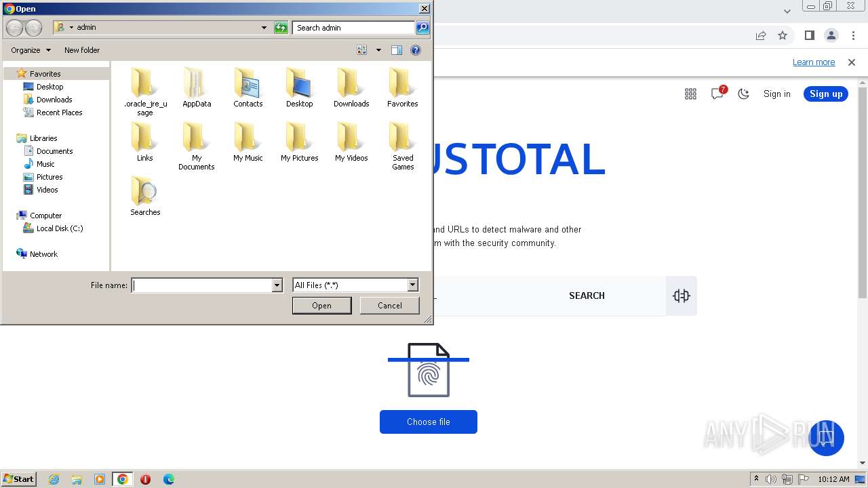The height and width of the screenshot is (488, 868).
Task: Show hidden system tray icons
Action: coord(756,479)
